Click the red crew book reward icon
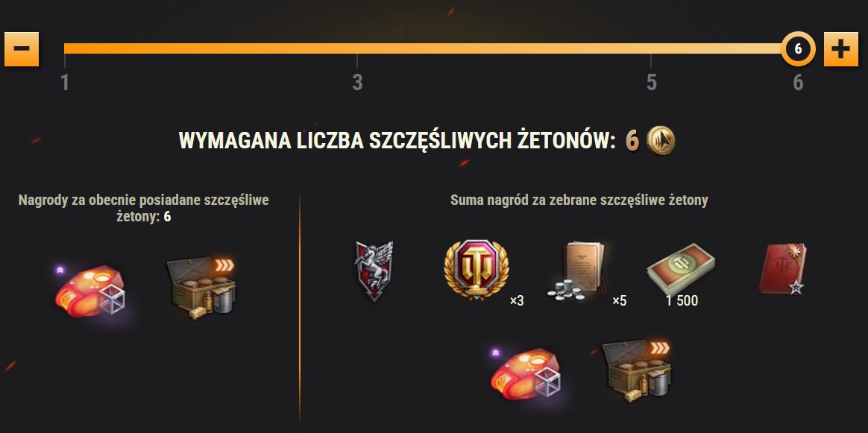 tap(783, 269)
